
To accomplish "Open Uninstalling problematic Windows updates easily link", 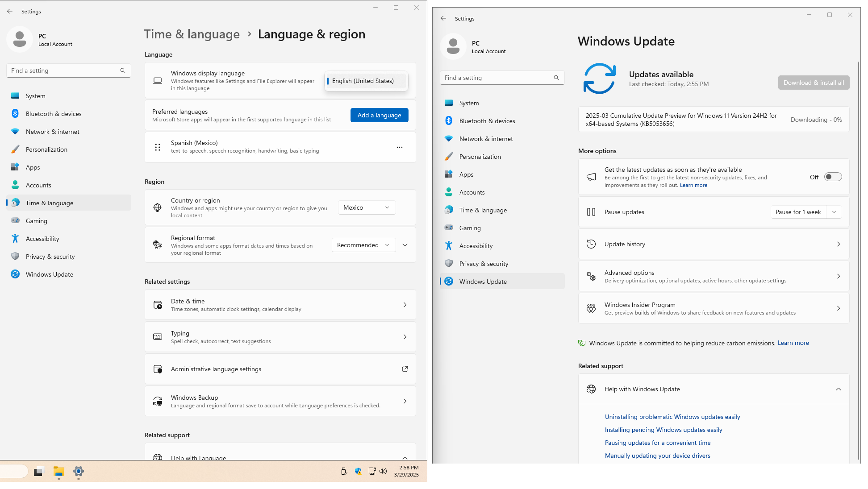I will (x=672, y=417).
